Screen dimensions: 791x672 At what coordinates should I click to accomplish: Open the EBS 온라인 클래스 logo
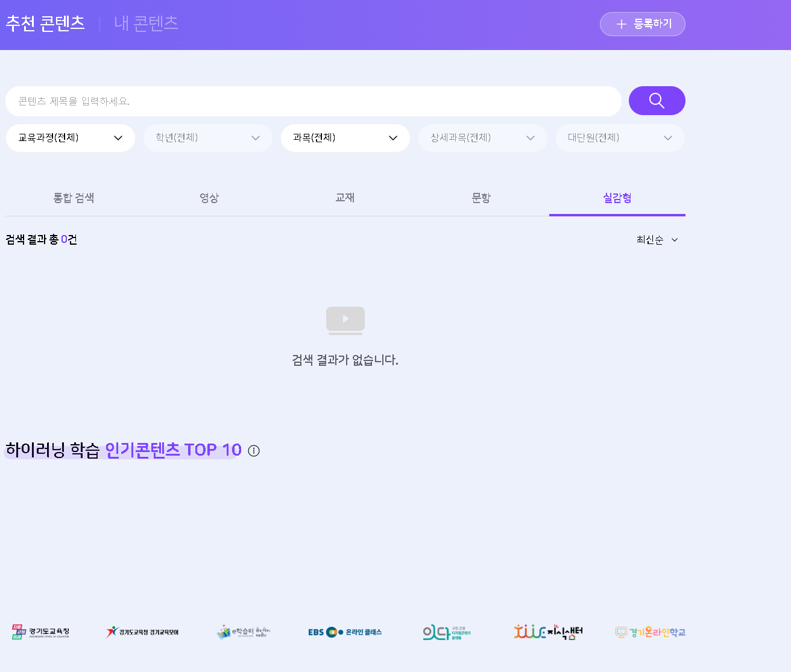coord(345,632)
